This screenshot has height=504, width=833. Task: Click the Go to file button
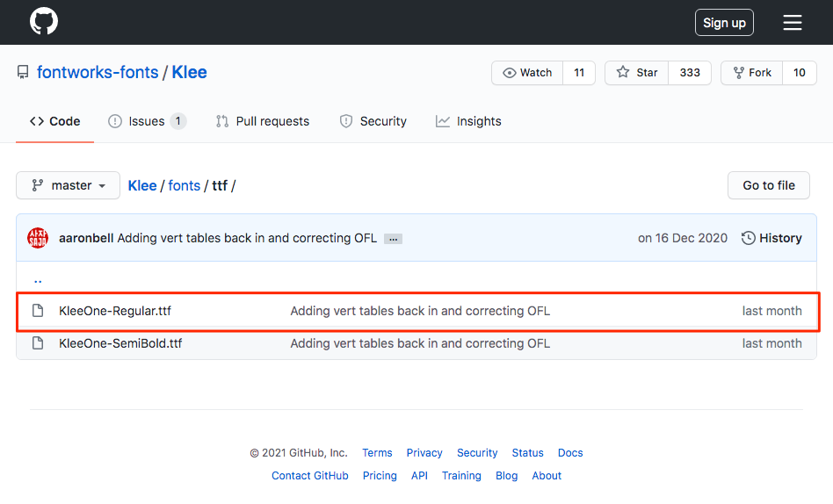point(768,185)
